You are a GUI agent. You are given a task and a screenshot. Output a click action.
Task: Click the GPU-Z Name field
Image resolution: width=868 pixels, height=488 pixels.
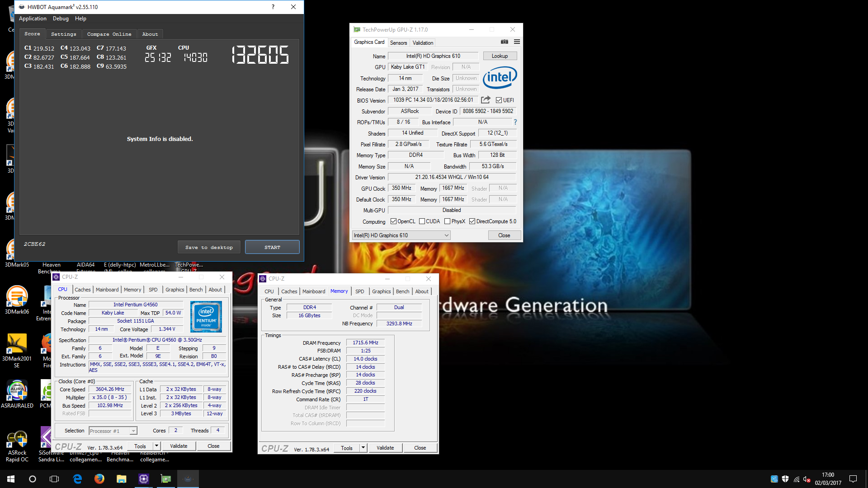(433, 56)
